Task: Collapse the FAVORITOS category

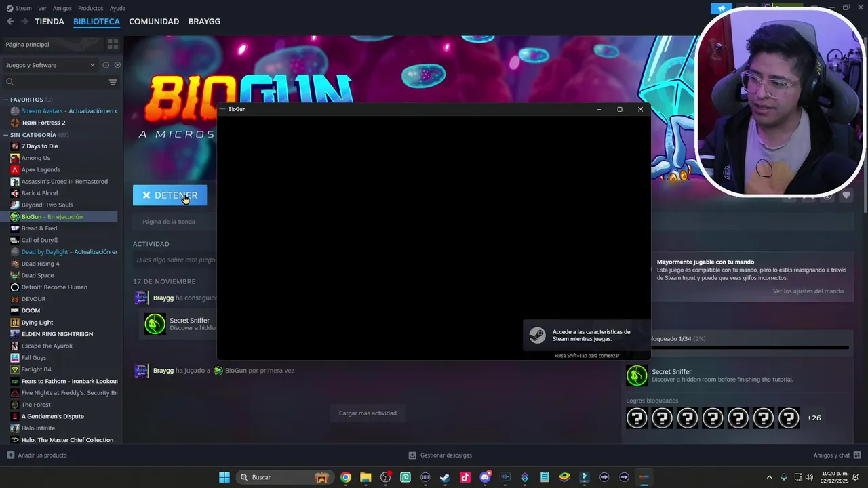Action: 6,100
